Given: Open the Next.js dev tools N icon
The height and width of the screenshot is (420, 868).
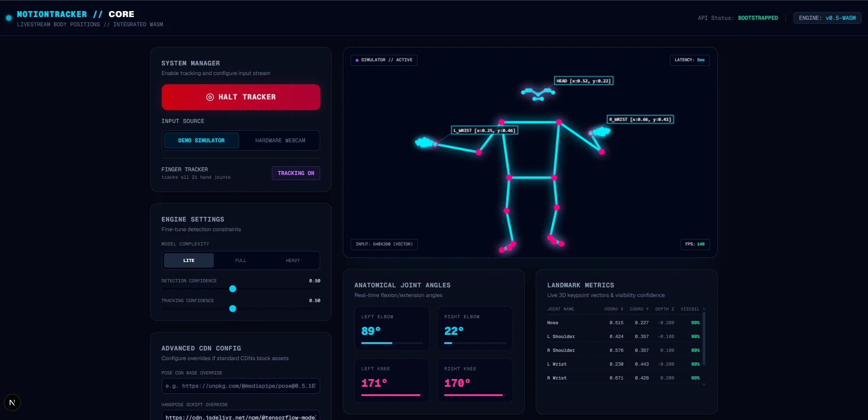Looking at the screenshot, I should click(x=12, y=403).
